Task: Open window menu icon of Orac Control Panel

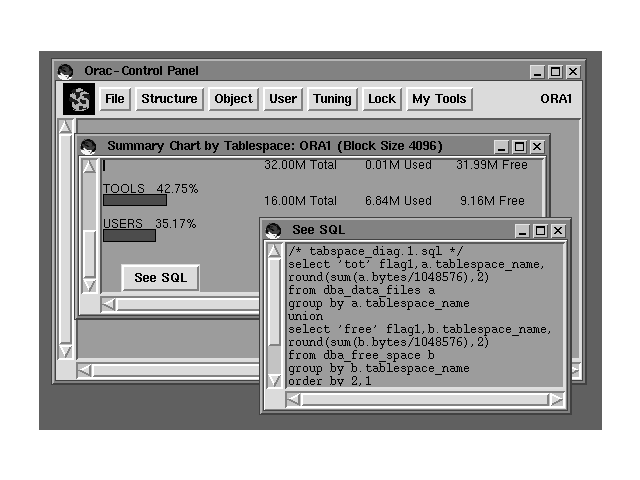Action: click(x=66, y=71)
